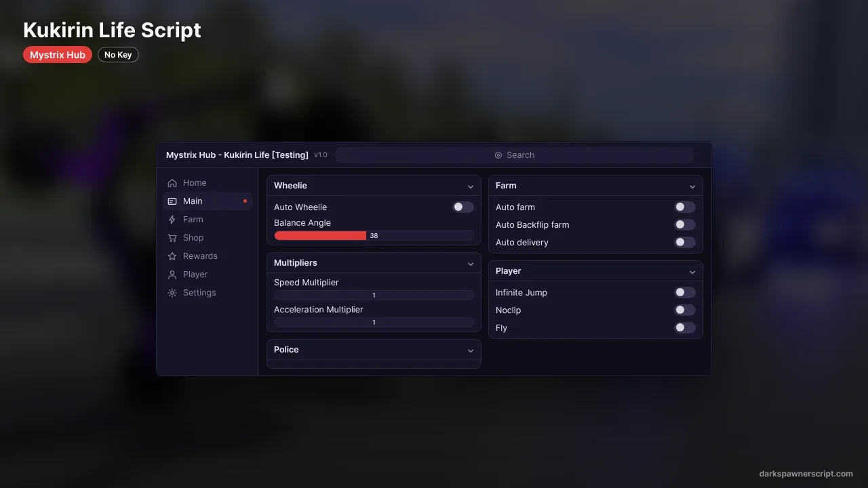868x488 pixels.
Task: Toggle Auto Backflip farm on
Action: [x=685, y=225]
